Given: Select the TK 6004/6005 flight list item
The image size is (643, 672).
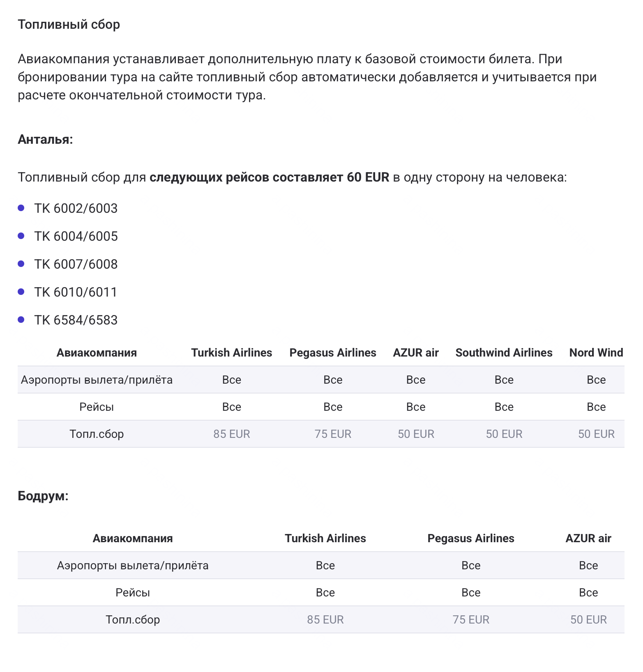Looking at the screenshot, I should [x=76, y=237].
